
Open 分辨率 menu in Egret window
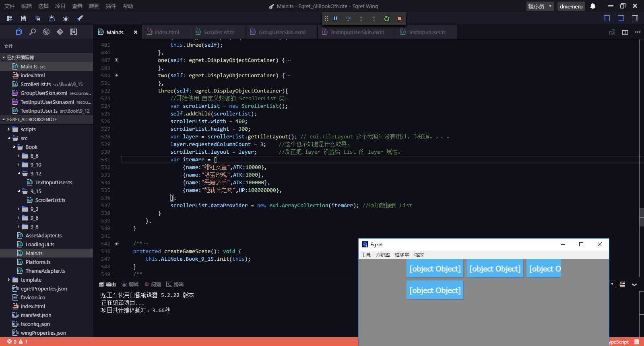point(383,255)
